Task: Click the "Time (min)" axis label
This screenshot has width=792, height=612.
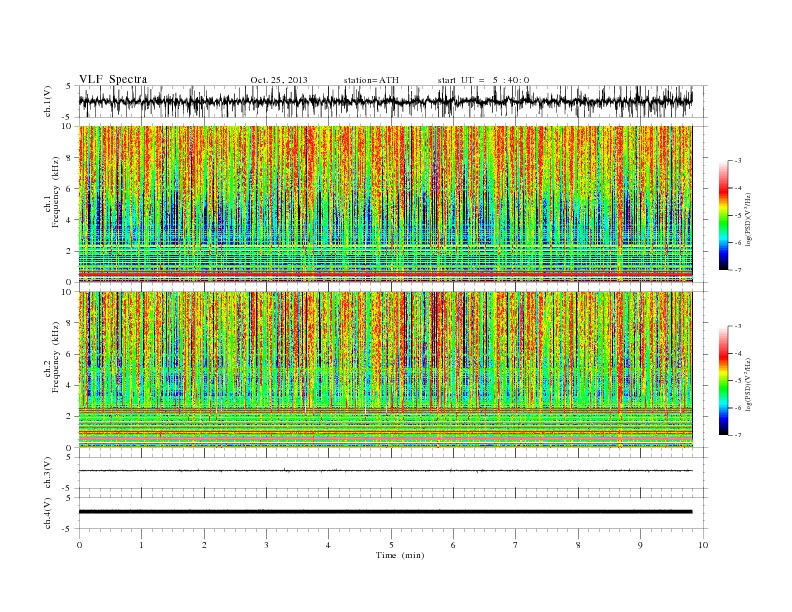Action: tap(400, 555)
